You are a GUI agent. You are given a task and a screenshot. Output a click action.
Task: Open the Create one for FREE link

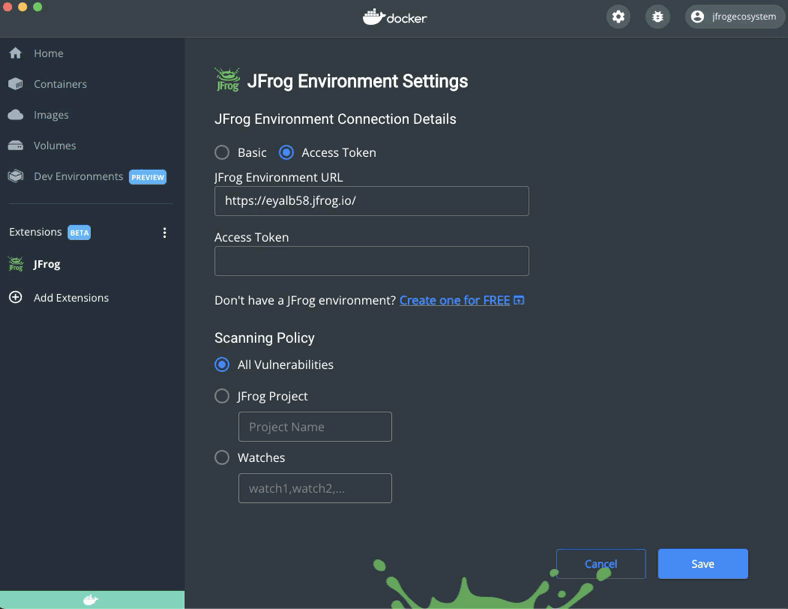[x=455, y=300]
